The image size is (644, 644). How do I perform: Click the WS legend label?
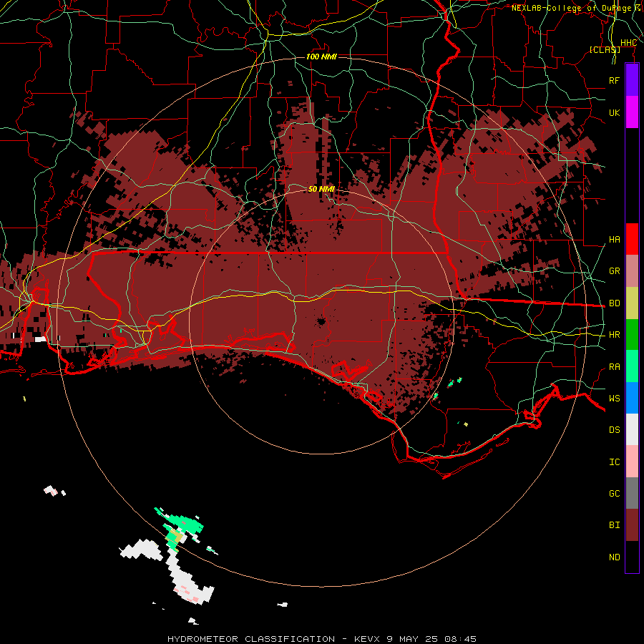pyautogui.click(x=614, y=399)
